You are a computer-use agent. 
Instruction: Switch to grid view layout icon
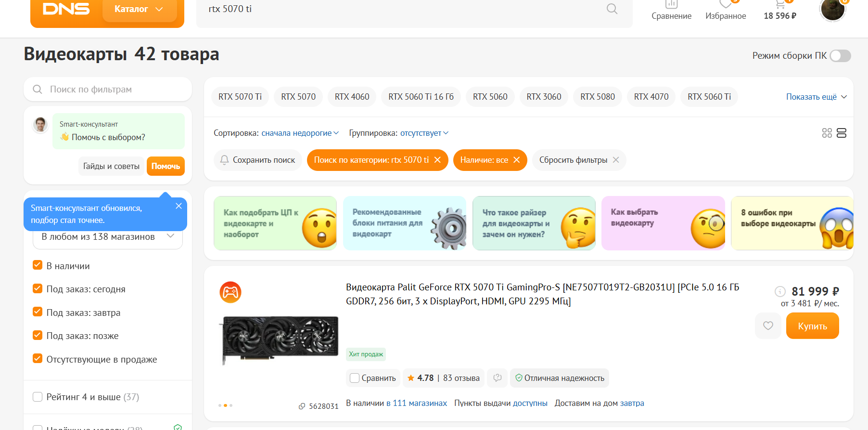click(x=827, y=133)
